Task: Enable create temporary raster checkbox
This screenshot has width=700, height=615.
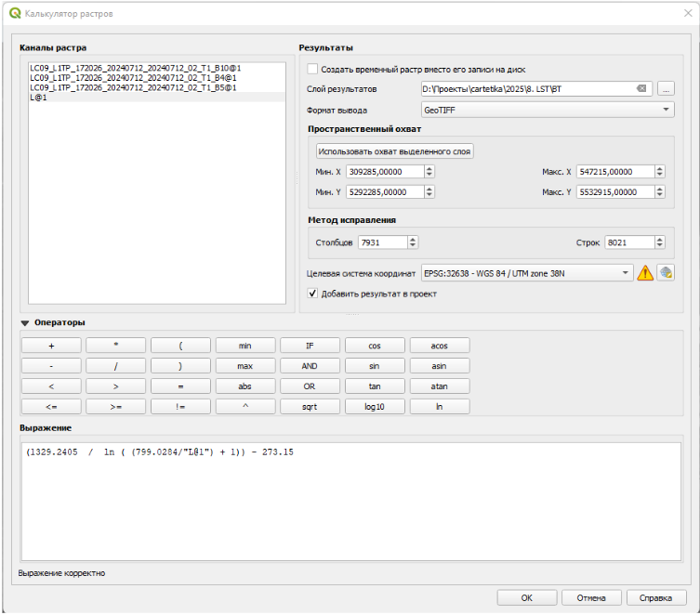Action: pos(312,69)
